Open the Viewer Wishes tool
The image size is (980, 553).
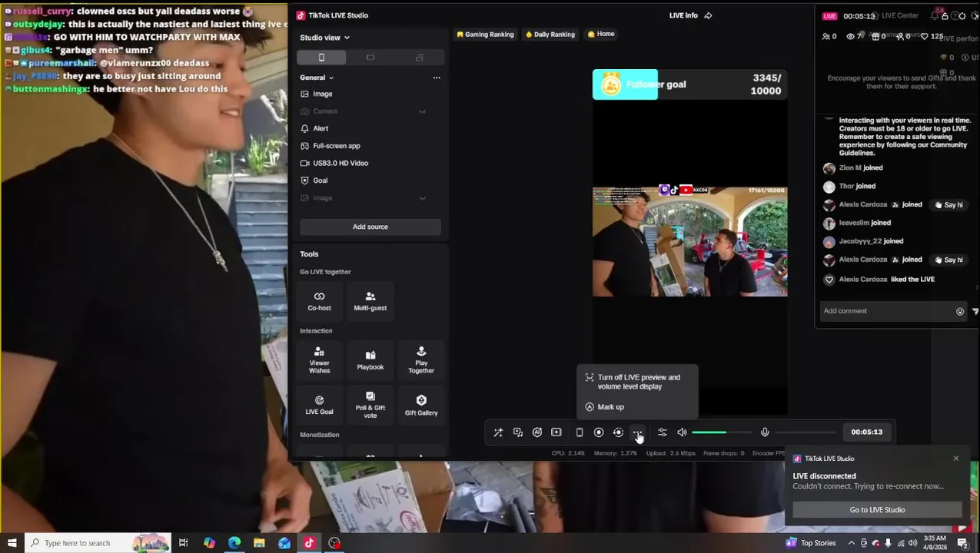pyautogui.click(x=320, y=360)
